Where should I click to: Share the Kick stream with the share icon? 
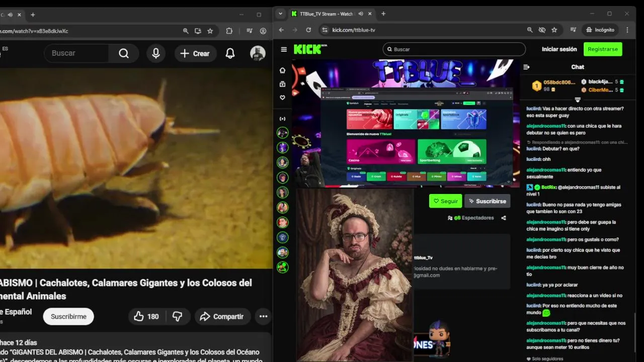504,218
